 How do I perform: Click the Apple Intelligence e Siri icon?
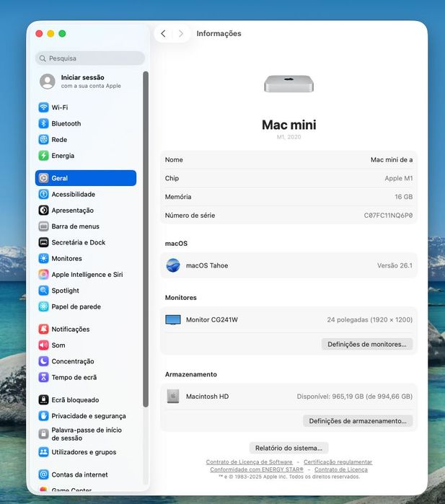[43, 275]
